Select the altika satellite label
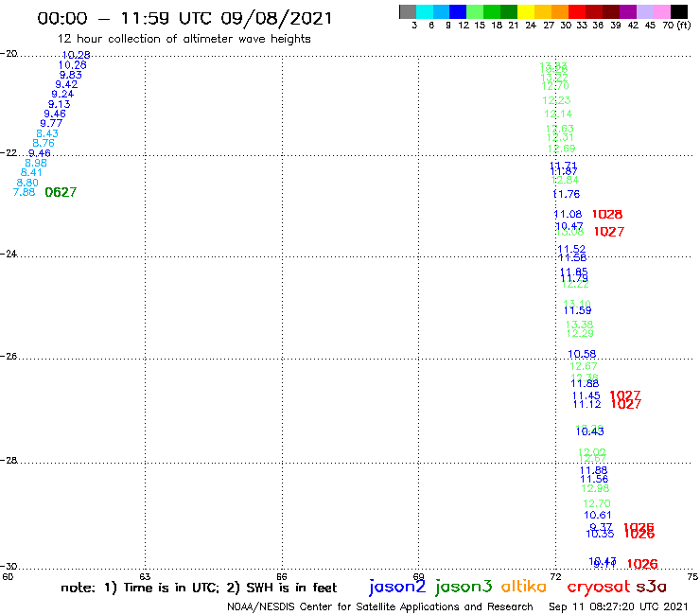The height and width of the screenshot is (615, 700). coord(524,586)
